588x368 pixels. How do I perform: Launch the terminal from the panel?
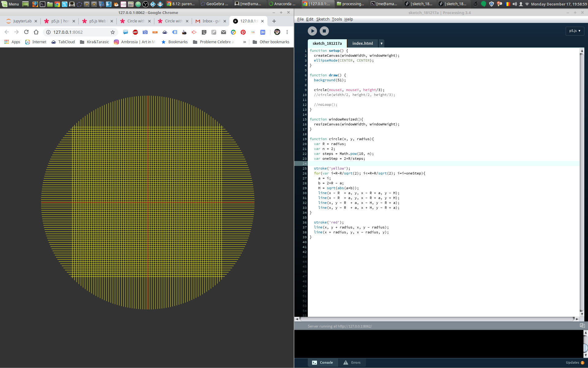[43, 4]
